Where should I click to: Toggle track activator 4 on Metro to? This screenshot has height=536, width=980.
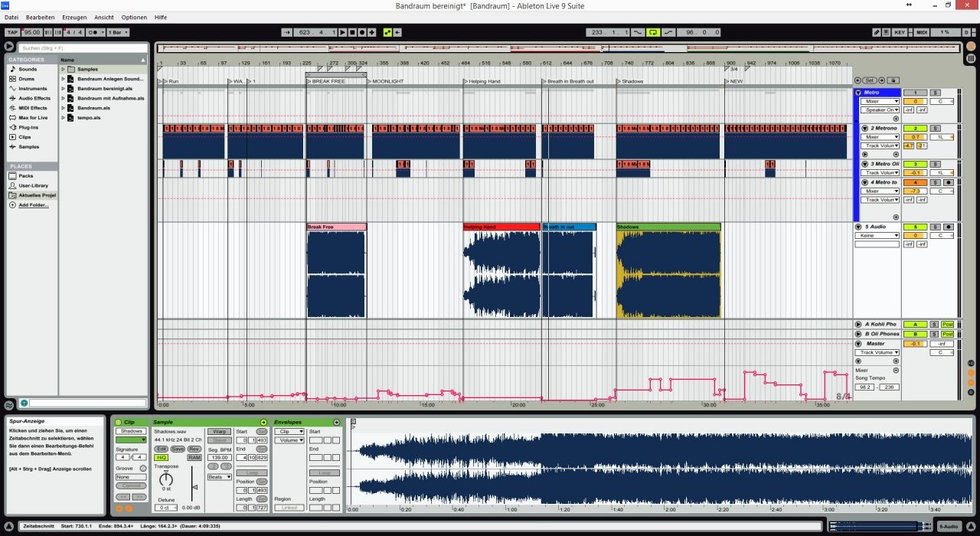point(915,183)
